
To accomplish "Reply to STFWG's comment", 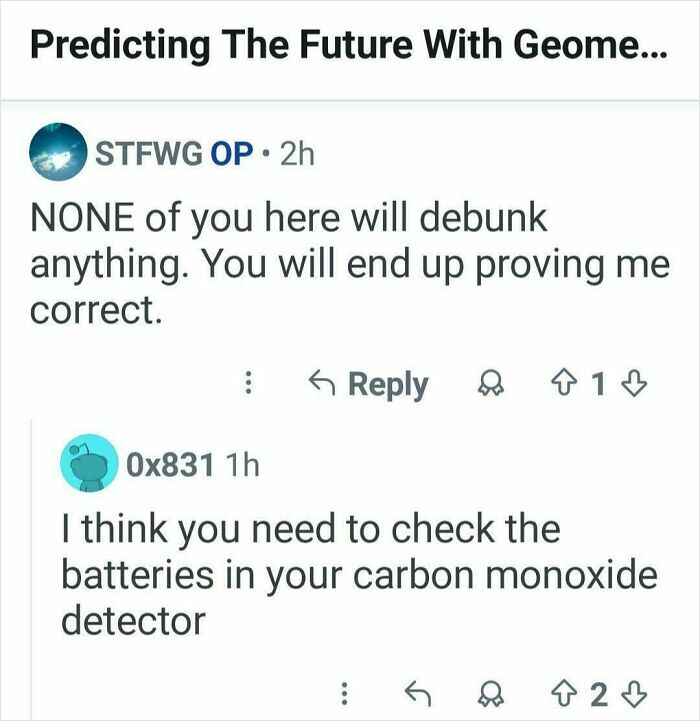I will [x=368, y=384].
